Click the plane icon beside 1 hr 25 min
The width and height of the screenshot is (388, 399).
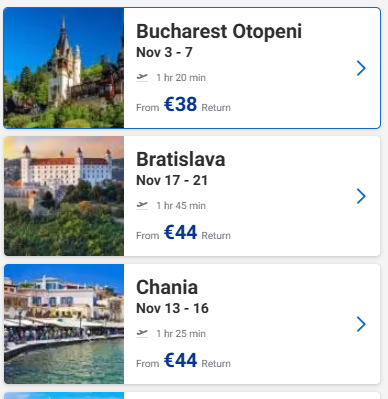pyautogui.click(x=142, y=333)
